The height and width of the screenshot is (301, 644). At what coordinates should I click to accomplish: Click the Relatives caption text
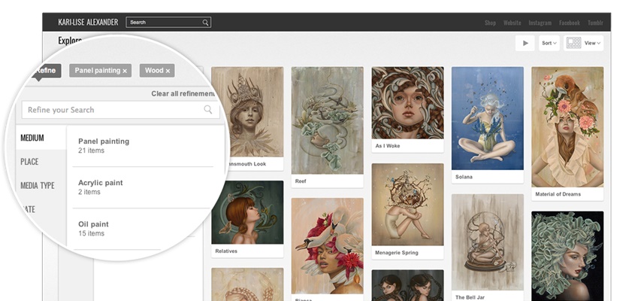point(226,251)
